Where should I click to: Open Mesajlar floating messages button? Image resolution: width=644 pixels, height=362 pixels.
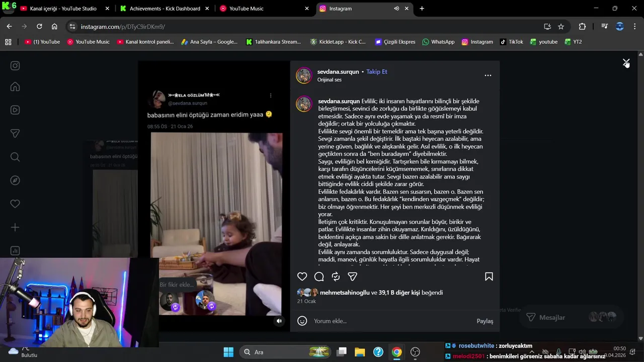click(571, 317)
